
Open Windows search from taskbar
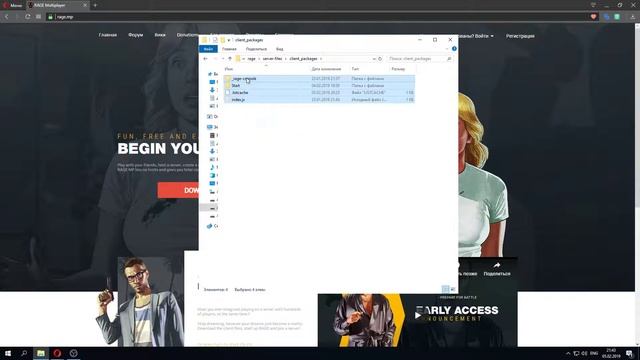[x=24, y=353]
